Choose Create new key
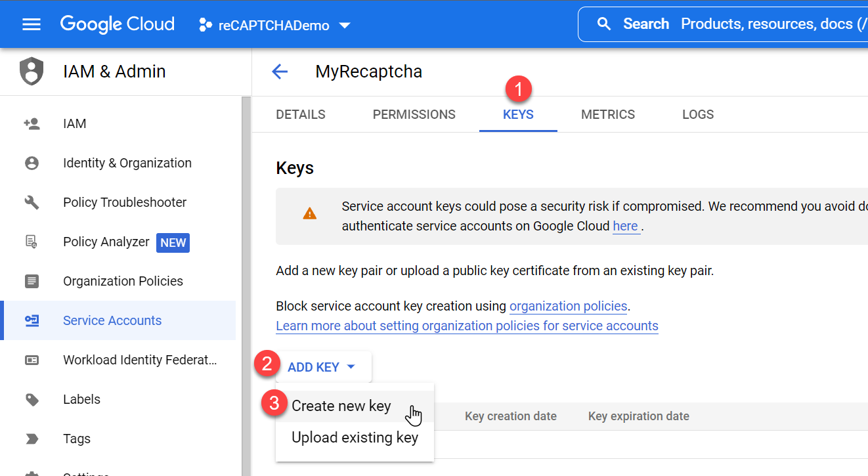This screenshot has width=868, height=476. (x=355, y=406)
